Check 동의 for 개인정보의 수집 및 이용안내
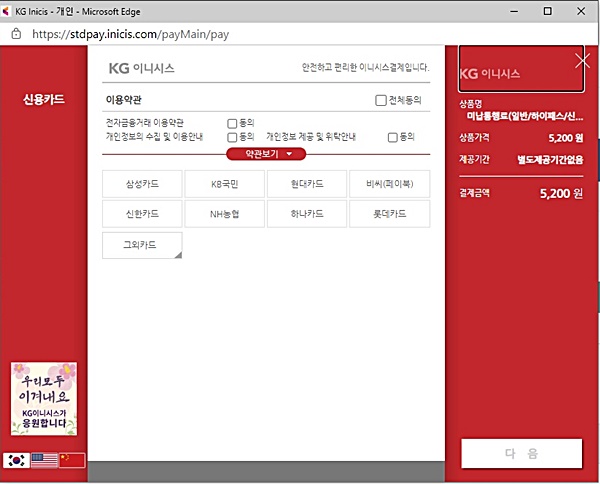Screen dimensions: 600x484 click(232, 137)
